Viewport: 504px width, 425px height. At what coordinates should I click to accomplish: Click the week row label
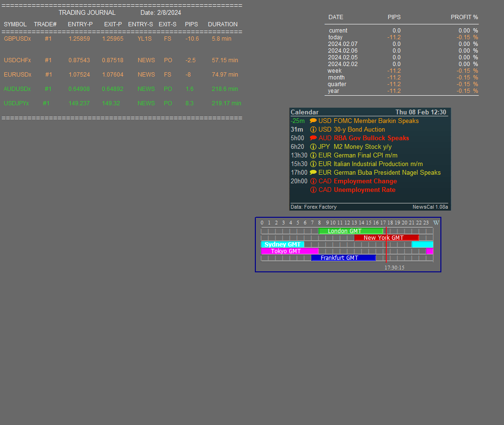335,71
